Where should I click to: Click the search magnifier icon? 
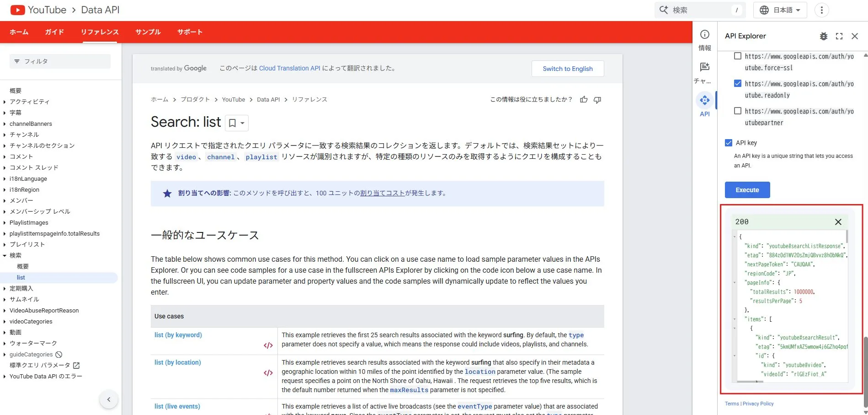point(664,10)
